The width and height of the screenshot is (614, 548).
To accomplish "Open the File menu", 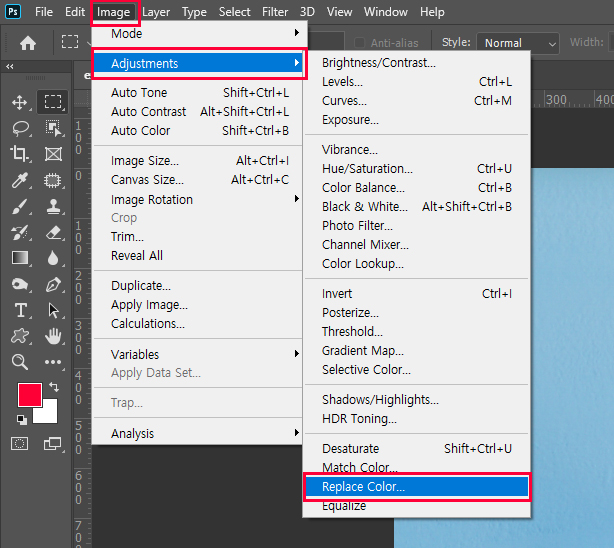I will pos(43,12).
